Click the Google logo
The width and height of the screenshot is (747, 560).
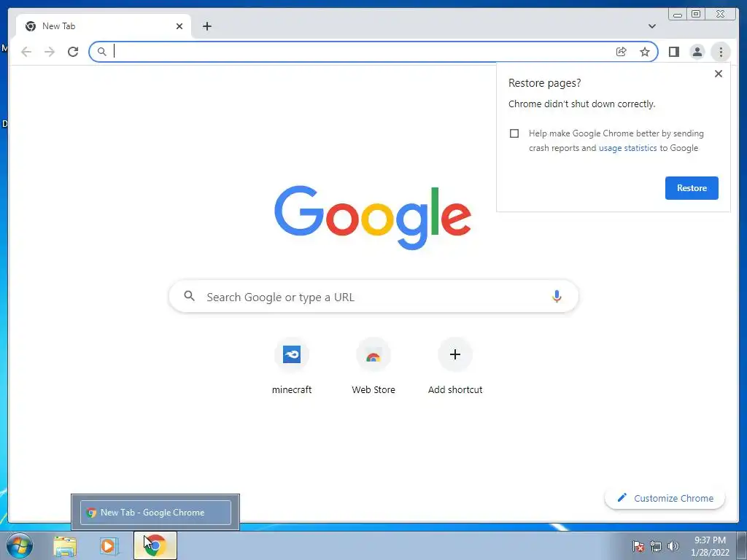point(373,217)
